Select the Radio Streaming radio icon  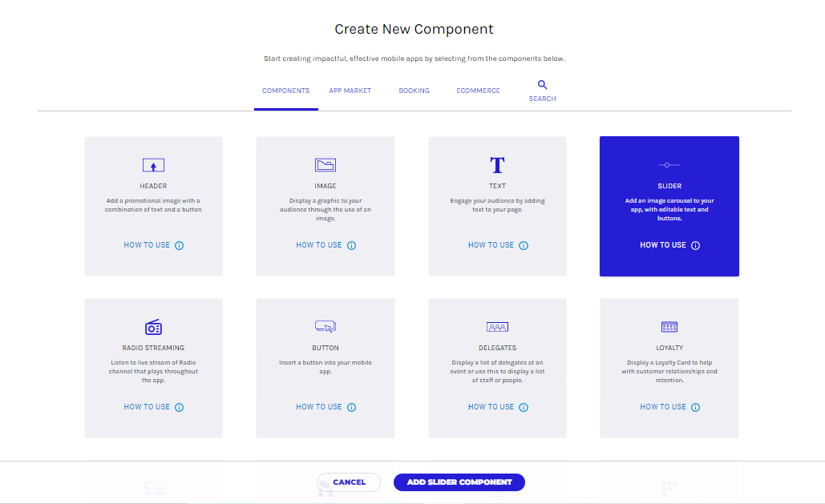point(153,327)
